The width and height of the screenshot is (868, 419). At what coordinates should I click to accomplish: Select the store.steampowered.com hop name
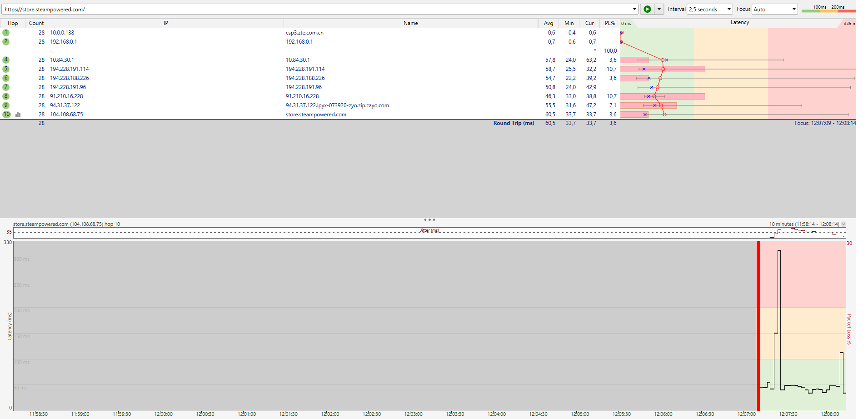(x=316, y=115)
